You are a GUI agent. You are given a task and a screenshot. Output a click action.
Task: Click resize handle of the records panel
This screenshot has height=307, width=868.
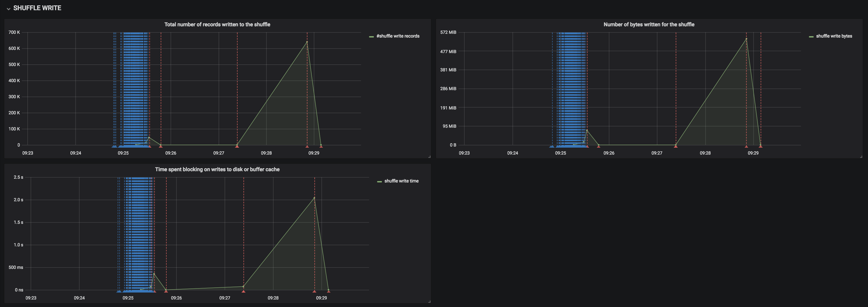(x=429, y=156)
